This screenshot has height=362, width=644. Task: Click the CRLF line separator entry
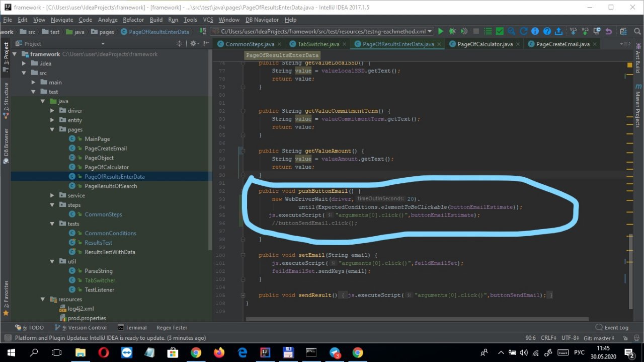(548, 338)
